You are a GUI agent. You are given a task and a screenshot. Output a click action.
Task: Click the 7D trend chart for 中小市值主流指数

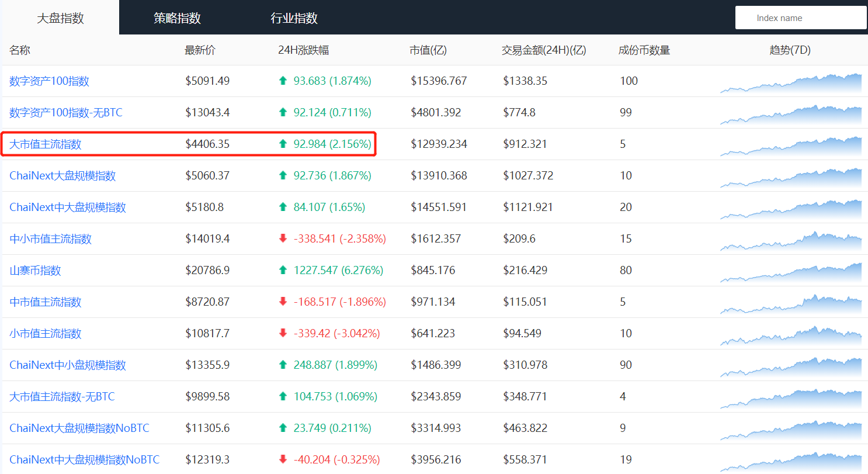click(791, 241)
